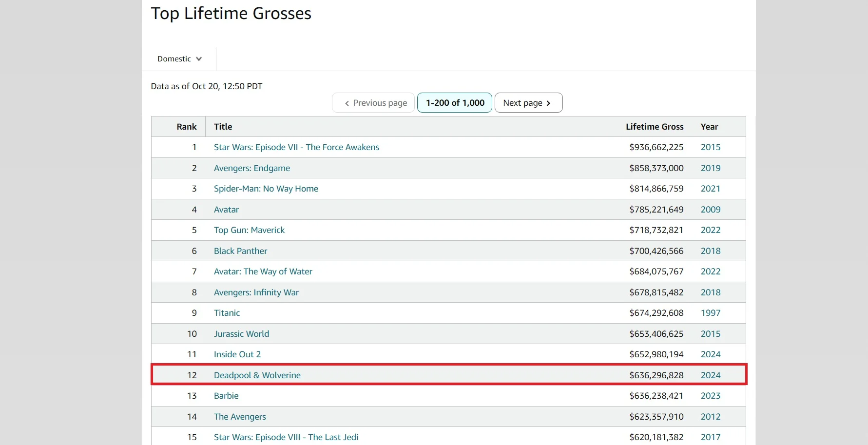Click year 2018 in Black Panther row
Image resolution: width=868 pixels, height=445 pixels.
tap(711, 251)
